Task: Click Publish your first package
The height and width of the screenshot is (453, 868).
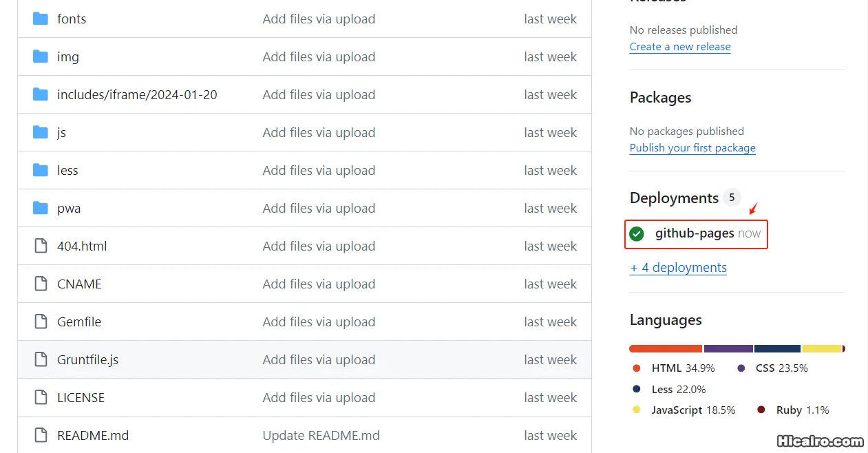Action: point(692,147)
